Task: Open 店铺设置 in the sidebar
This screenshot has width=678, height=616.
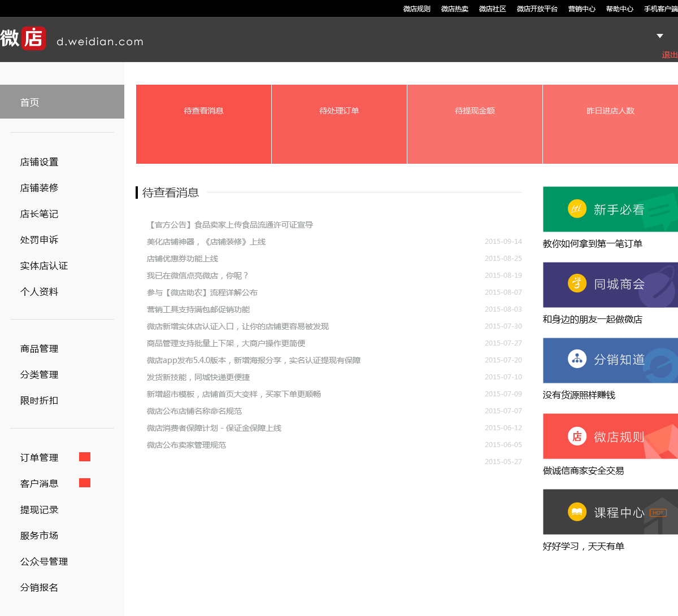Action: [40, 162]
